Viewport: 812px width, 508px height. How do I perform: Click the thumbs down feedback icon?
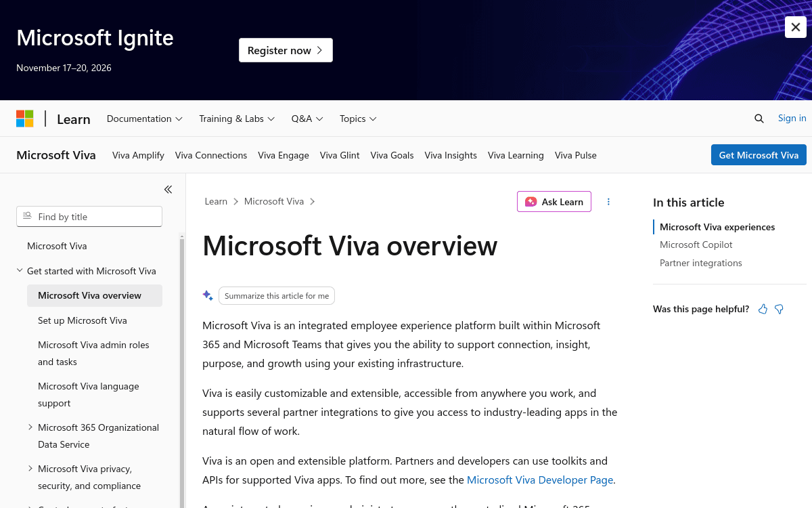[779, 309]
